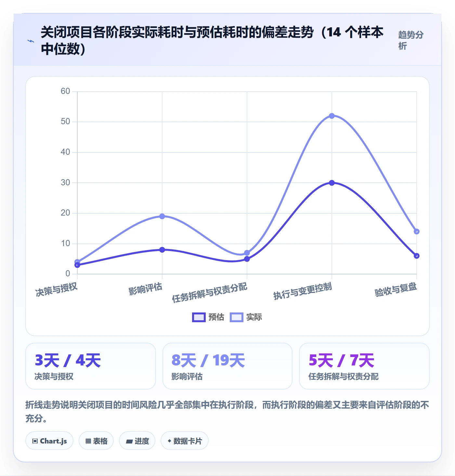Screen dimensions: 455x476
Task: Click the 决策与授权 x-axis label
Action: click(x=57, y=289)
